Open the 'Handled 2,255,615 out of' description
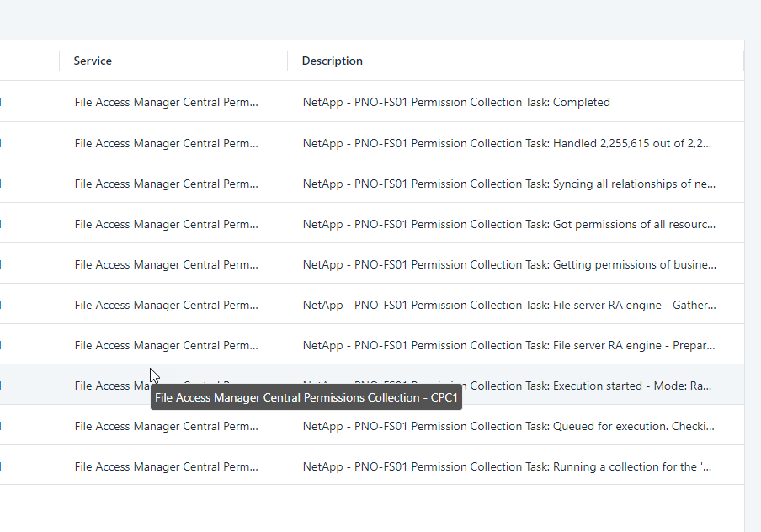 [507, 143]
